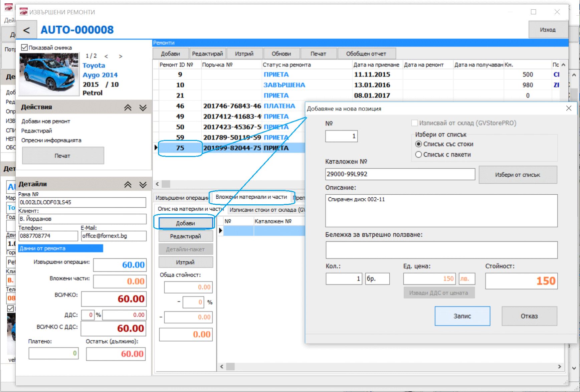The width and height of the screenshot is (580, 392).
Task: Click Изтрий in the Ремонти toolbar
Action: click(x=244, y=54)
